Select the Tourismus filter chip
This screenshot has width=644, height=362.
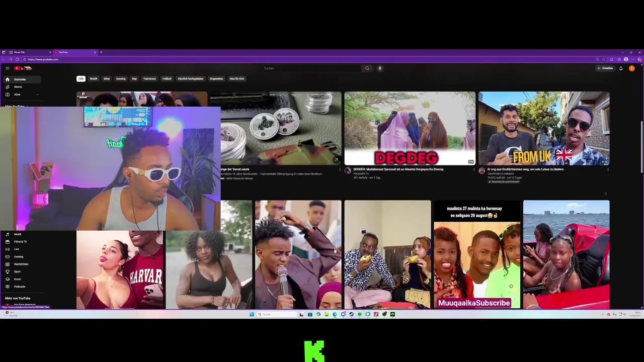coord(149,78)
